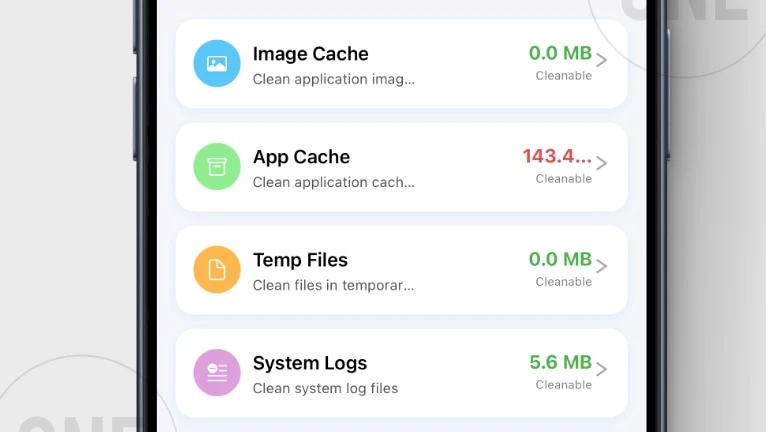The image size is (766, 432).
Task: Tap the 'Clean application imag...' description
Action: pos(334,79)
